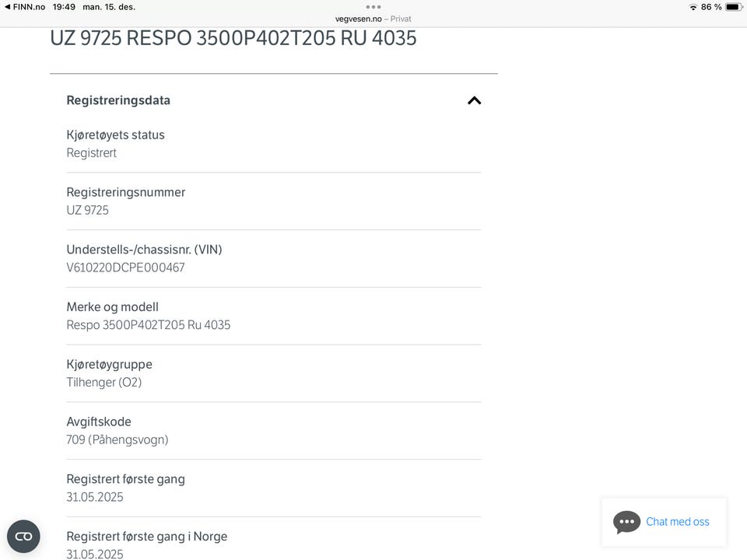The height and width of the screenshot is (560, 747).
Task: Tap the battery icon in status bar
Action: [733, 7]
